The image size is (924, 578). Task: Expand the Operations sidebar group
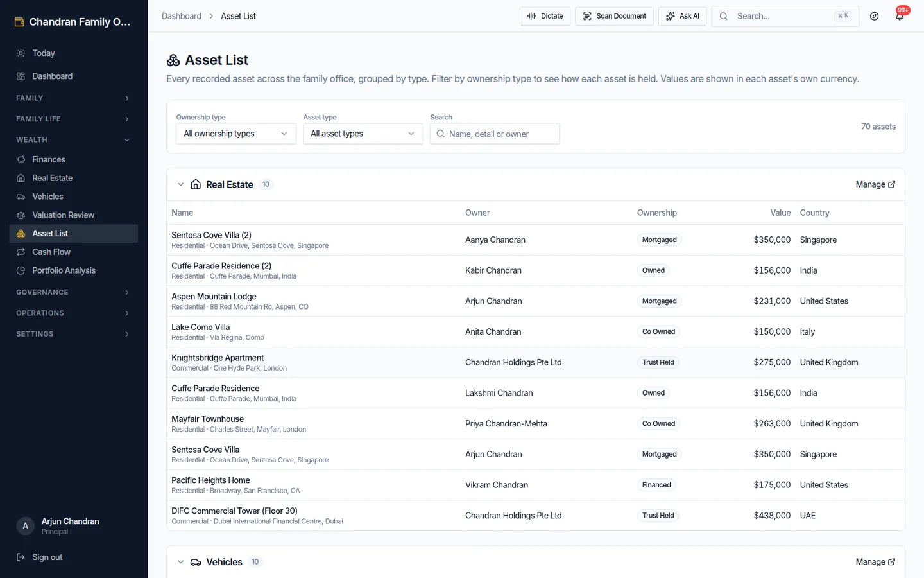74,313
